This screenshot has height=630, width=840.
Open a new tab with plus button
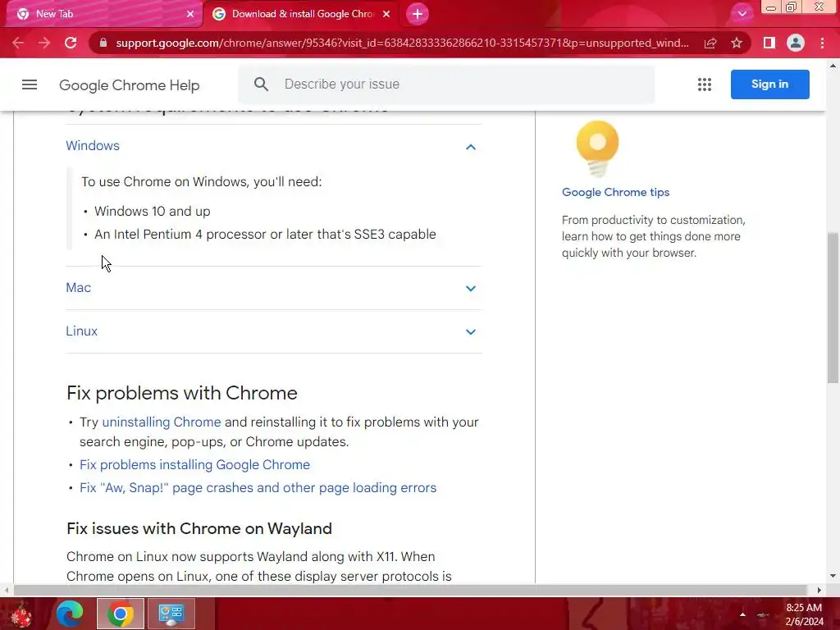[418, 14]
